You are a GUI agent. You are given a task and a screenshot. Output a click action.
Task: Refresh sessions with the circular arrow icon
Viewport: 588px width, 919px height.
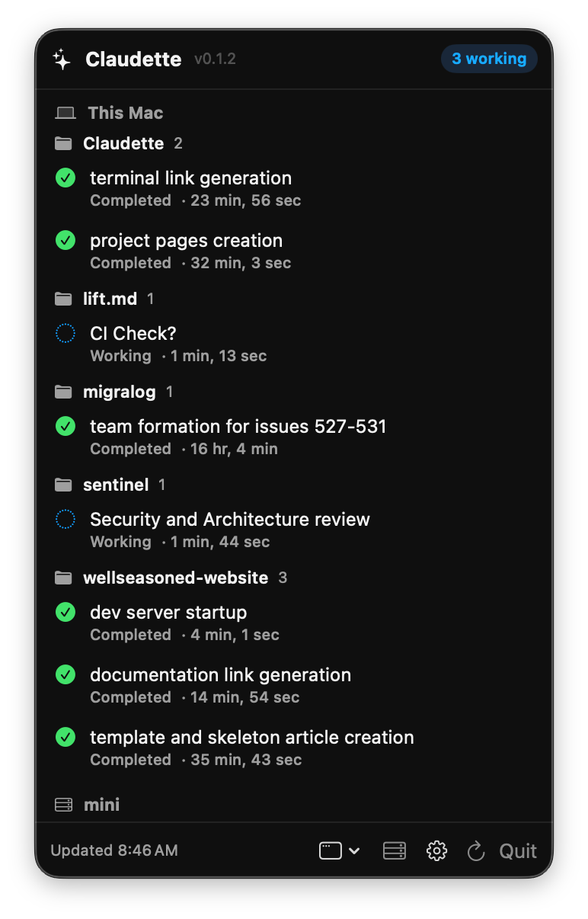pos(476,850)
